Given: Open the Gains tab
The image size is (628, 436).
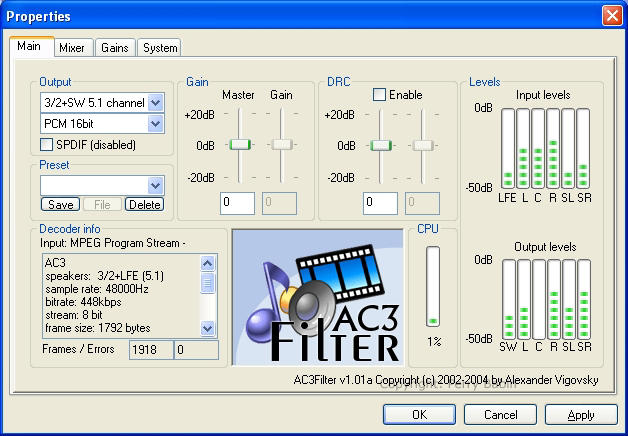Looking at the screenshot, I should pyautogui.click(x=114, y=48).
